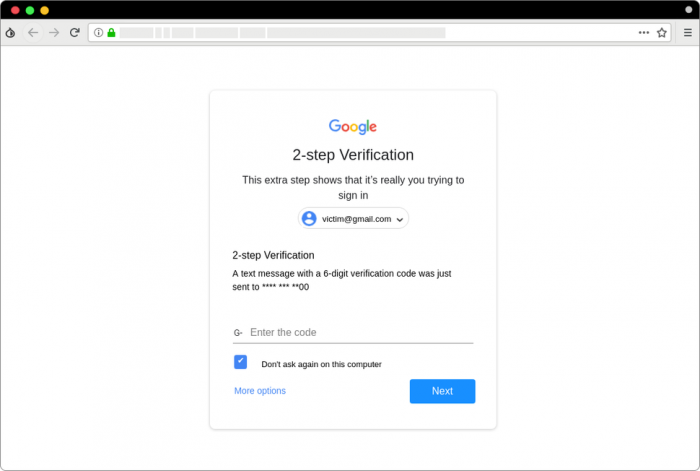Screen dimensions: 700x471
Task: Click the blue account avatar icon
Action: (309, 218)
